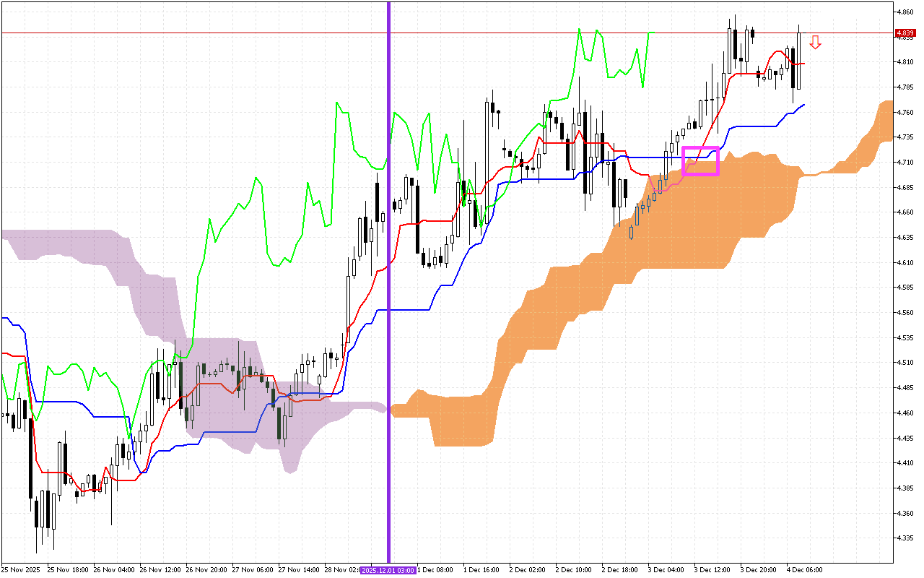Click the 4 Dec 06:00 time label
Viewport: 924px width, 578px height.
click(x=804, y=570)
